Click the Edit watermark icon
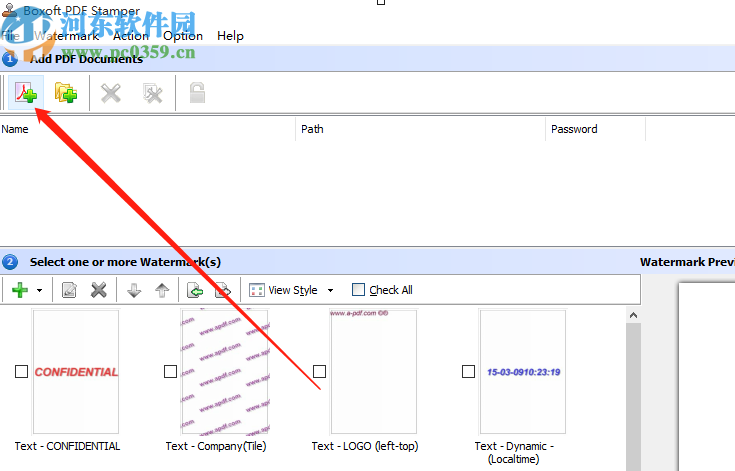735x471 pixels. [69, 290]
